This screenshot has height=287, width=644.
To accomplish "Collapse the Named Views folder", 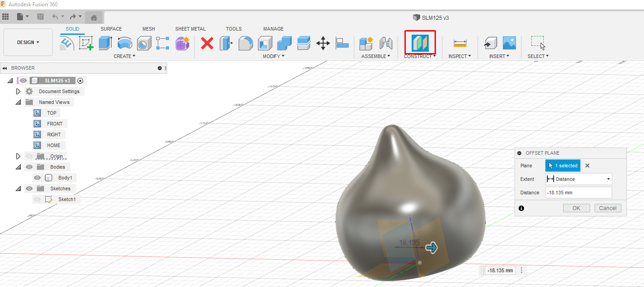I will click(18, 102).
